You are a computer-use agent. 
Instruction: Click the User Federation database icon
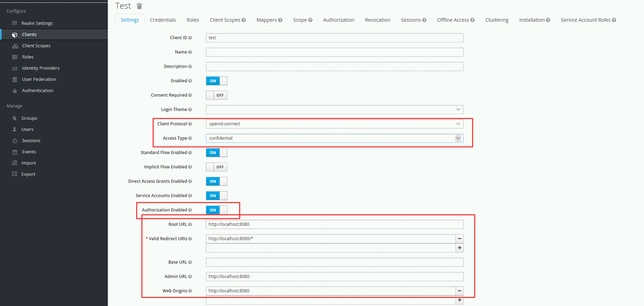(x=15, y=79)
